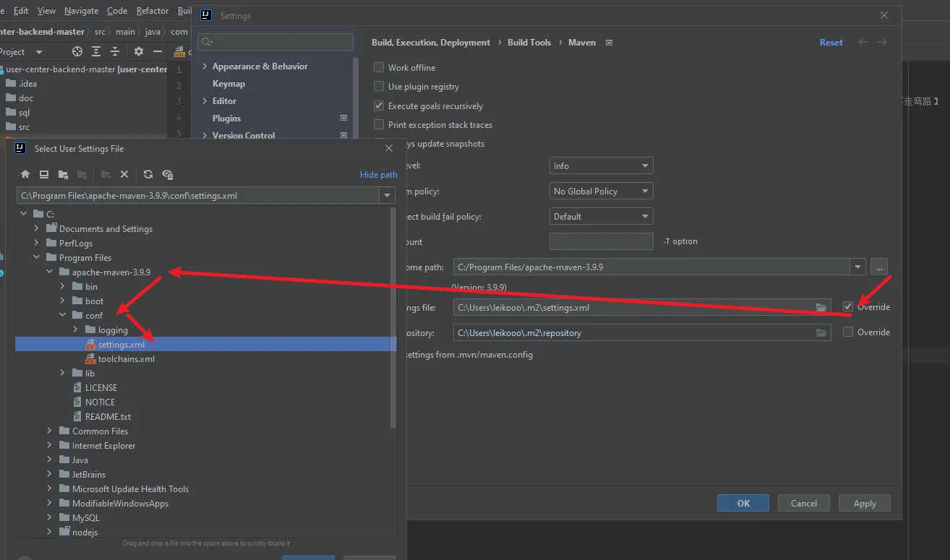
Task: Expand all in Project panel
Action: click(96, 51)
